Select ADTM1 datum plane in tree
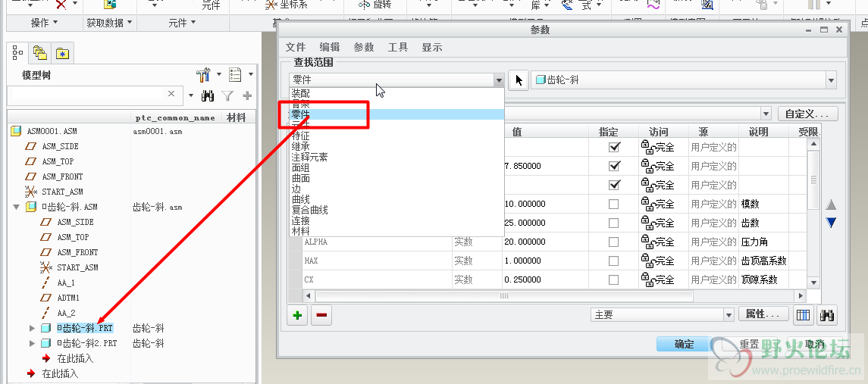The width and height of the screenshot is (868, 384). [x=68, y=298]
